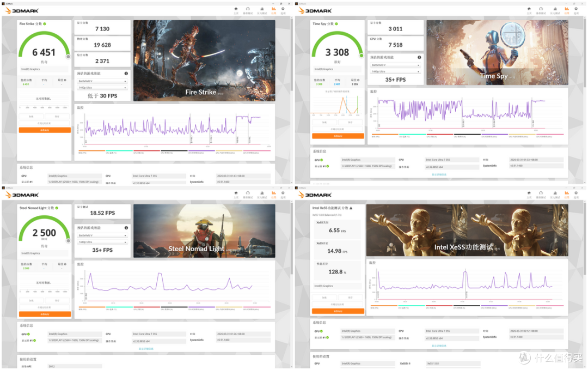Screen dimensions: 588x370
Task: Expand Battlefield V dropdown in Fire Strike window
Action: pos(102,81)
